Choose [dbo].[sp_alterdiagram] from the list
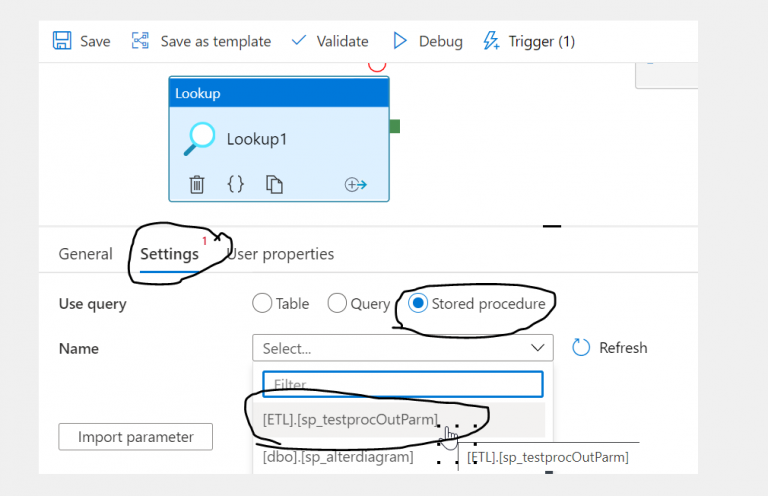This screenshot has height=496, width=768. click(x=337, y=457)
